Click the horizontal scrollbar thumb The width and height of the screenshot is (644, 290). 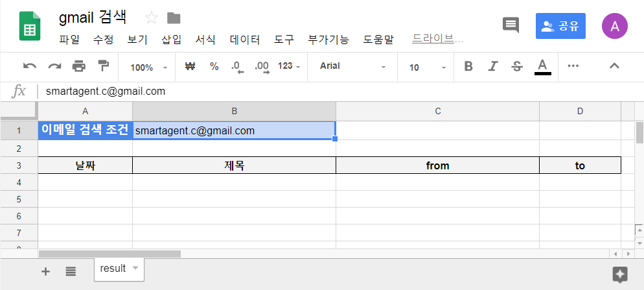(x=109, y=254)
